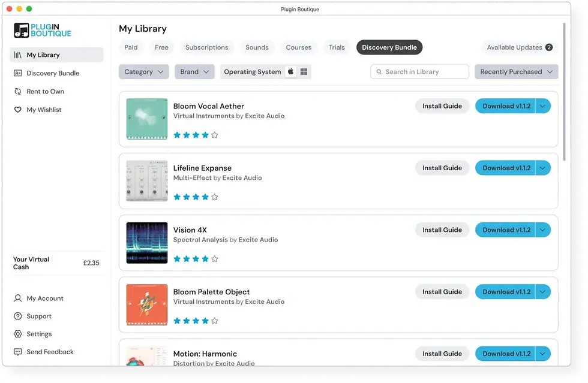This screenshot has height=383, width=588.
Task: Expand download options for Bloom Palette Object
Action: (x=542, y=291)
